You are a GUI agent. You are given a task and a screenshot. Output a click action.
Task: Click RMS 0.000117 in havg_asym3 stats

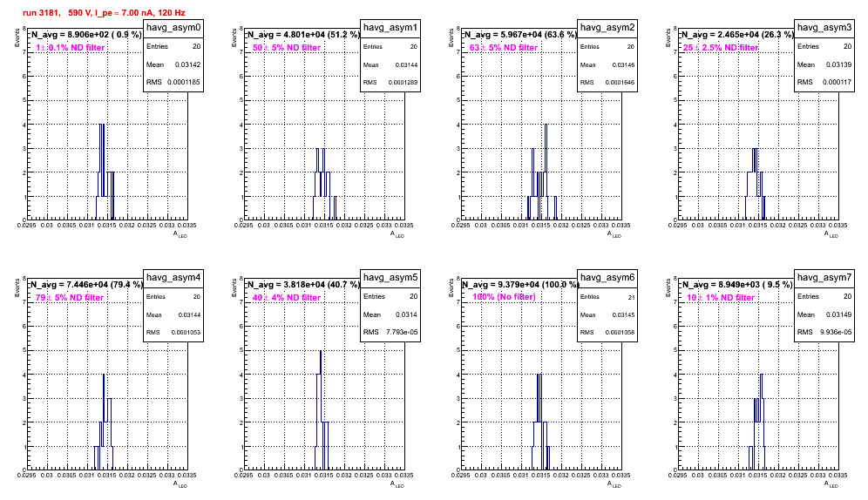coord(824,83)
